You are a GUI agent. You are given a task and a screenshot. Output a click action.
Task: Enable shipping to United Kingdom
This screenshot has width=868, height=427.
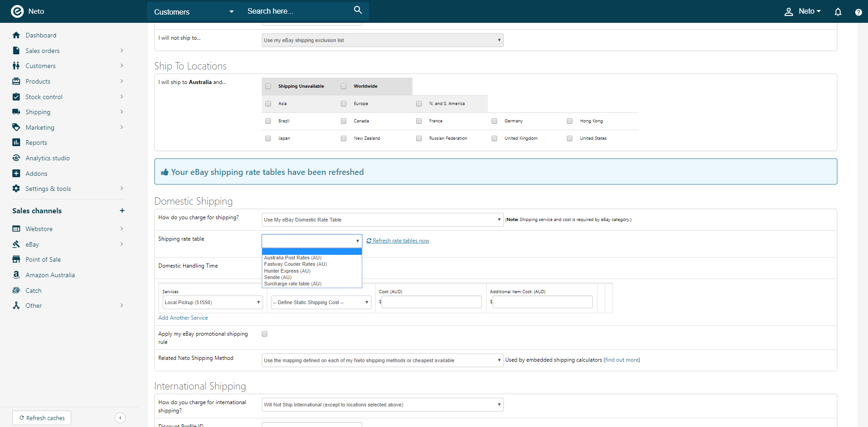494,138
